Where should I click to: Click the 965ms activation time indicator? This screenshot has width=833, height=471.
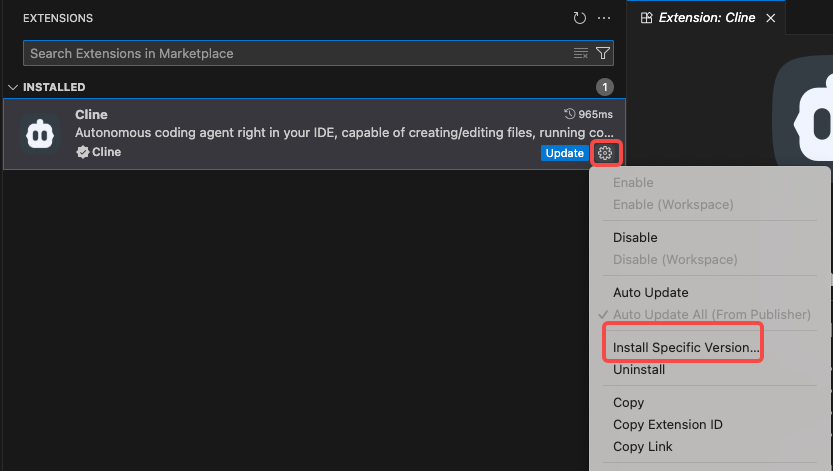588,114
